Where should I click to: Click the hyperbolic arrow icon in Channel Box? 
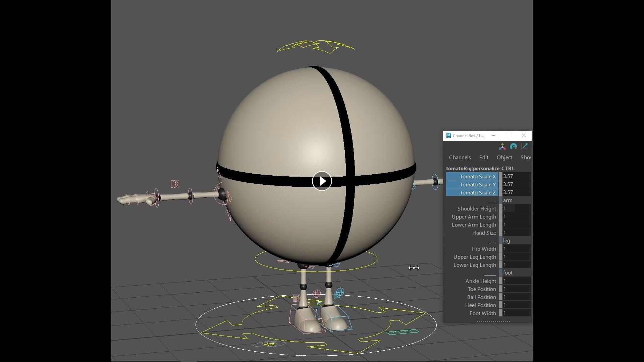click(524, 146)
